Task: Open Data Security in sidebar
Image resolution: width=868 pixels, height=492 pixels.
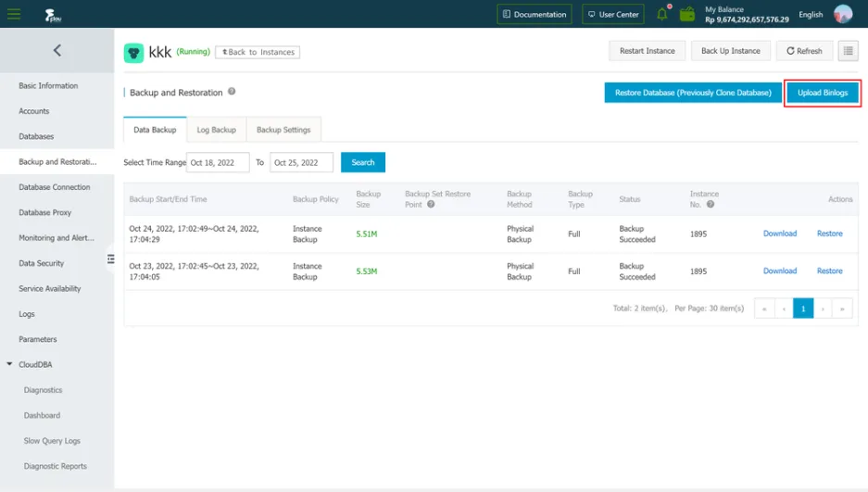Action: [x=42, y=263]
